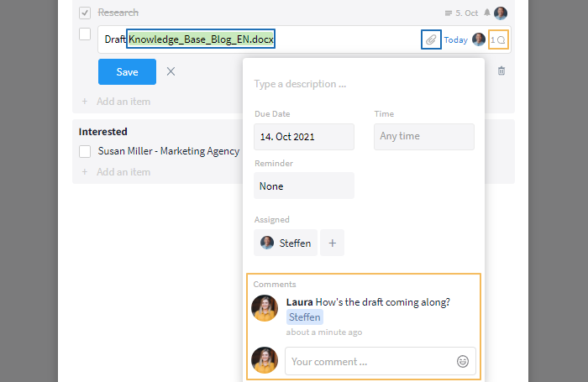This screenshot has width=588, height=382.
Task: Open the Due Date picker showing 14. Oct 2021
Action: pyautogui.click(x=304, y=136)
